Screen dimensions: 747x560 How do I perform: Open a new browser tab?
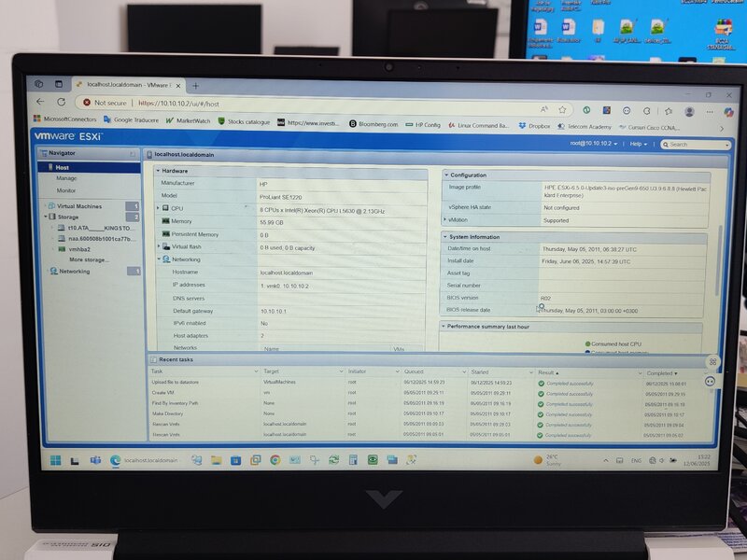195,86
